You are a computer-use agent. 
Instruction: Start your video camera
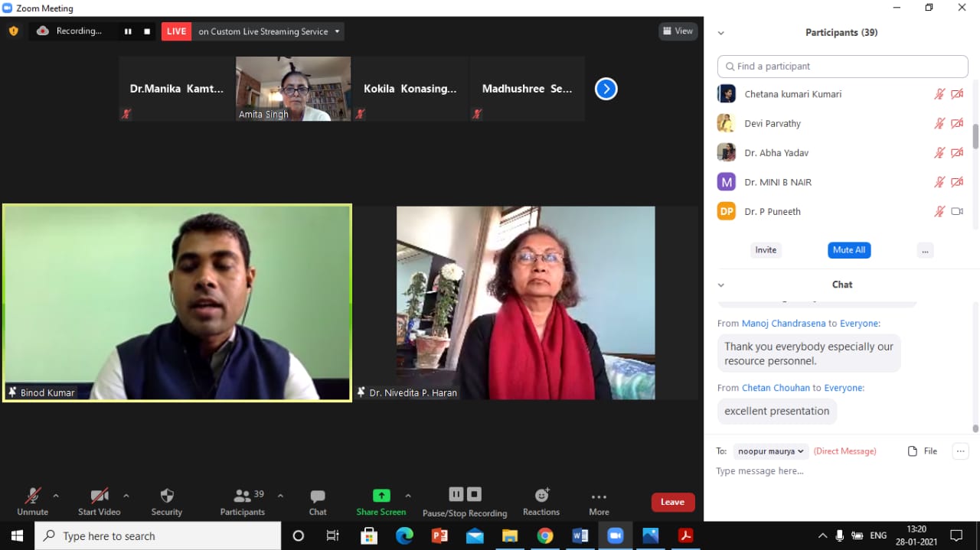pos(99,502)
